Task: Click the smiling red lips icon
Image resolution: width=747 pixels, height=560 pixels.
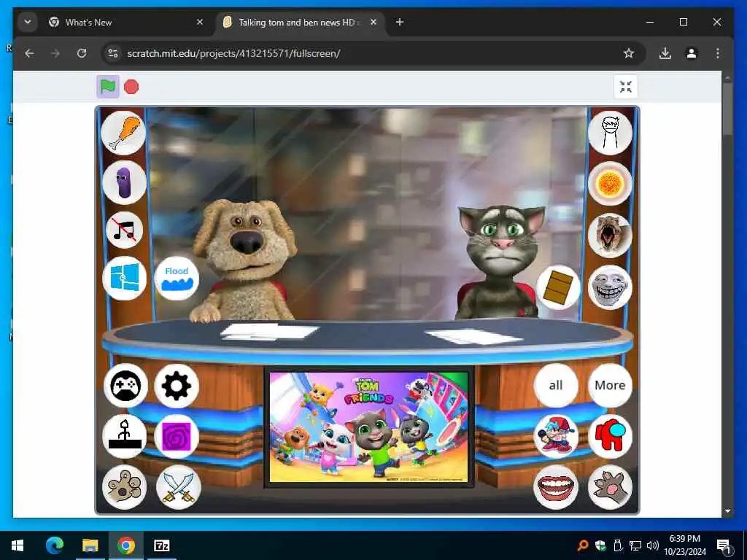Action: (x=556, y=487)
